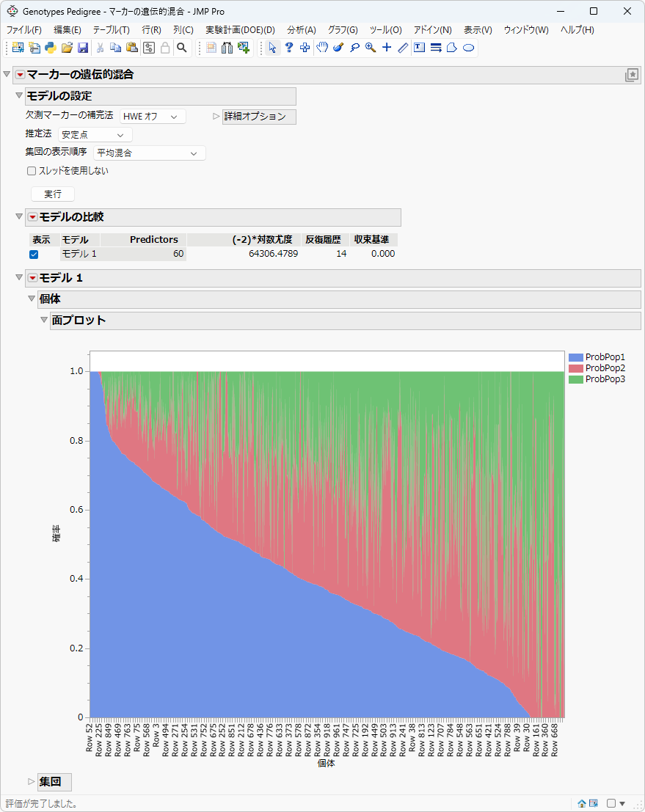The width and height of the screenshot is (645, 812).
Task: Click the 個体 x-axis label
Action: [x=327, y=764]
